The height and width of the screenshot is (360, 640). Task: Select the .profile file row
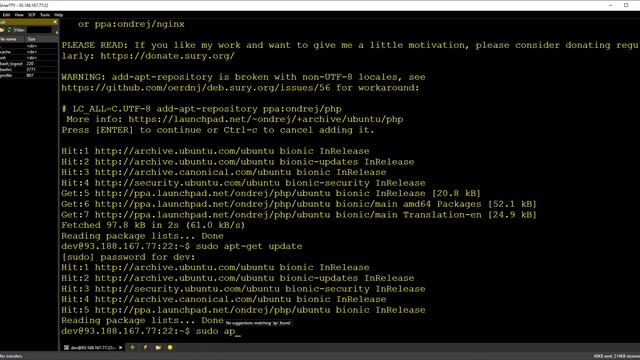tap(29, 76)
